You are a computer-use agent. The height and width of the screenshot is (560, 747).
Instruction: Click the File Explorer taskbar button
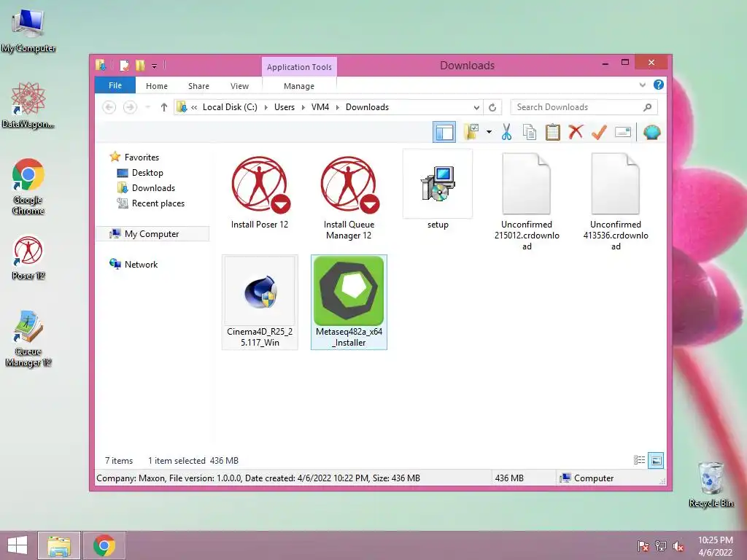click(x=59, y=545)
